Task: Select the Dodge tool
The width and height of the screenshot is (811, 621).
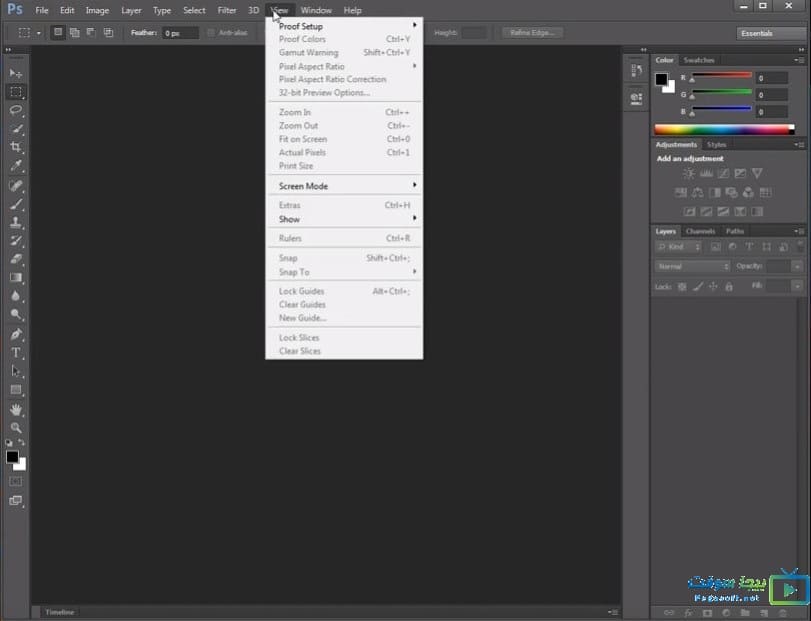Action: click(x=16, y=314)
